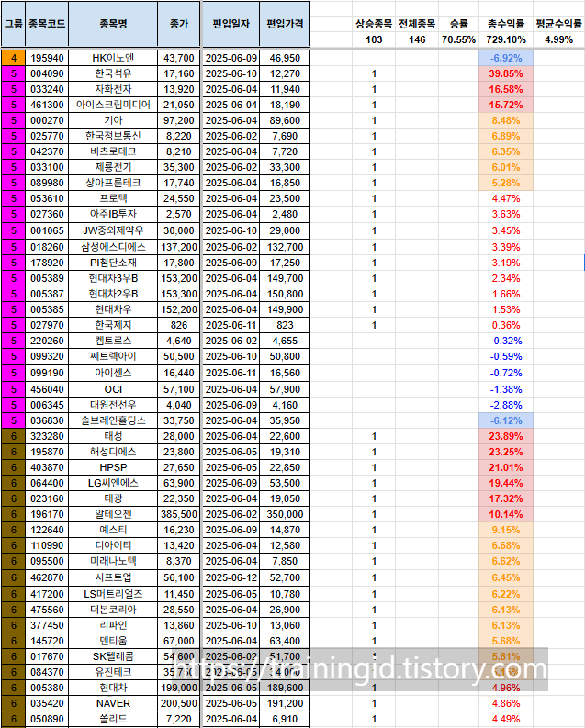Select the 솔브레인홀딩스 cell
Screen dimensions: 585x728
113,420
